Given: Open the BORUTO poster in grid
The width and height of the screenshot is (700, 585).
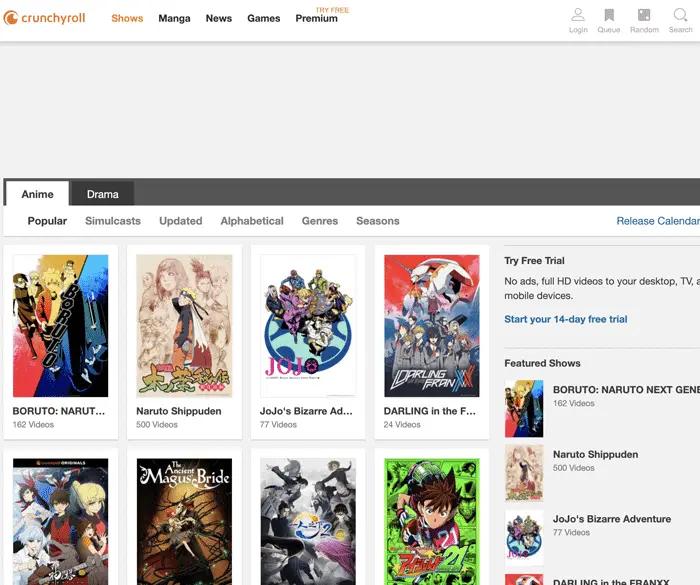Looking at the screenshot, I should (60, 326).
